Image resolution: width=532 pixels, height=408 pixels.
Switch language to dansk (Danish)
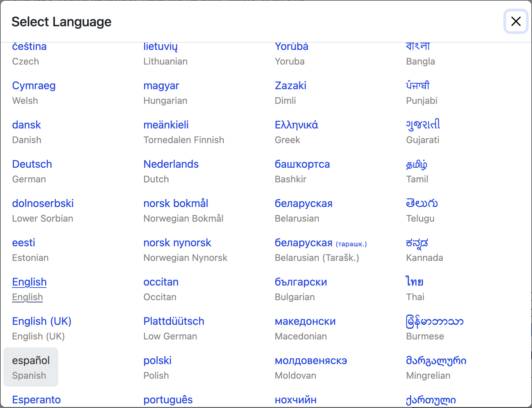coord(26,125)
